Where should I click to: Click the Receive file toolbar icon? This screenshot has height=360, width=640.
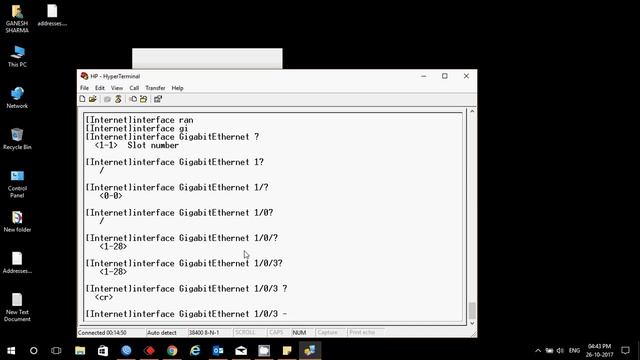point(144,99)
